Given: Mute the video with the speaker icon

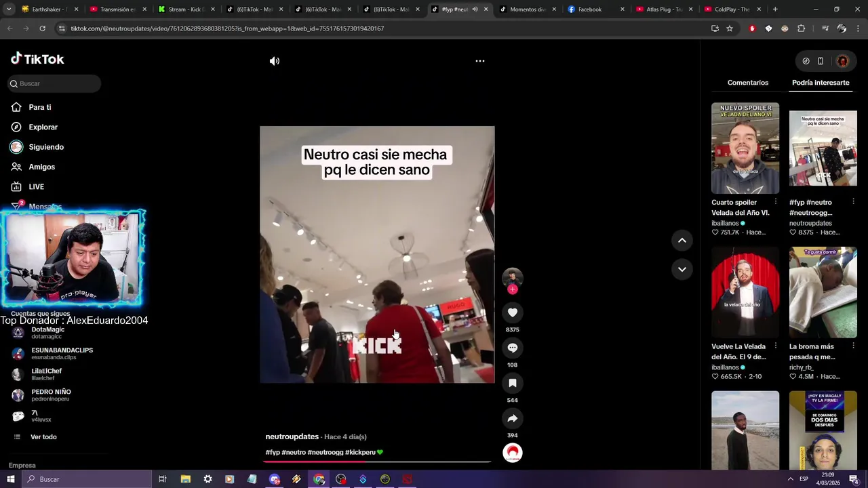Looking at the screenshot, I should [x=274, y=61].
